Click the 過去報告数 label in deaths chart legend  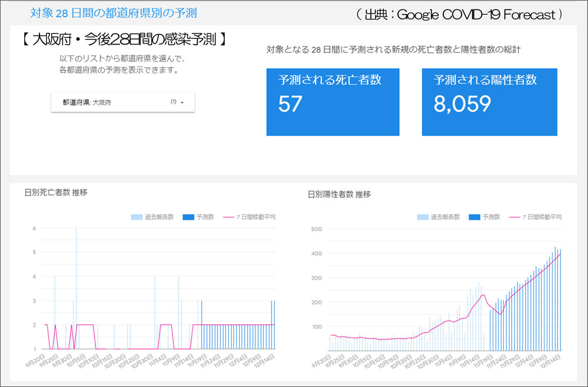pos(159,217)
